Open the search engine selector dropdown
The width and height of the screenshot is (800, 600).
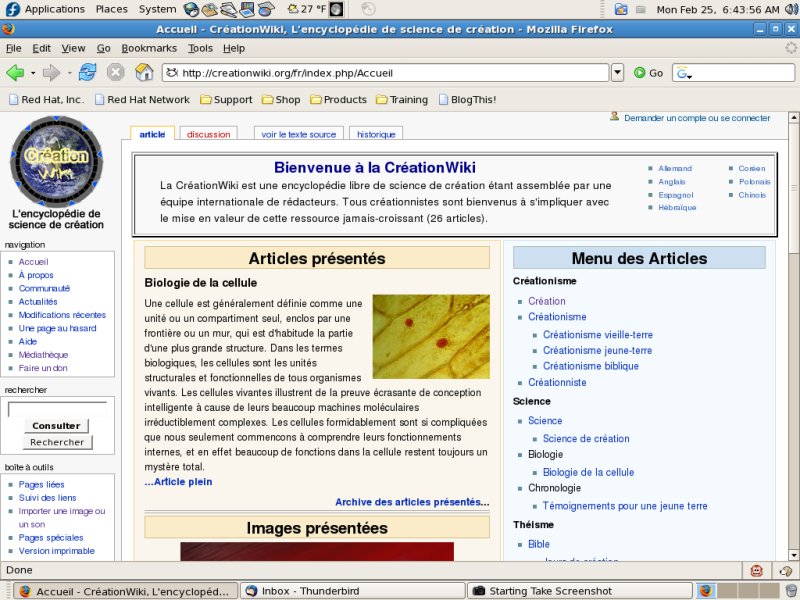click(685, 73)
